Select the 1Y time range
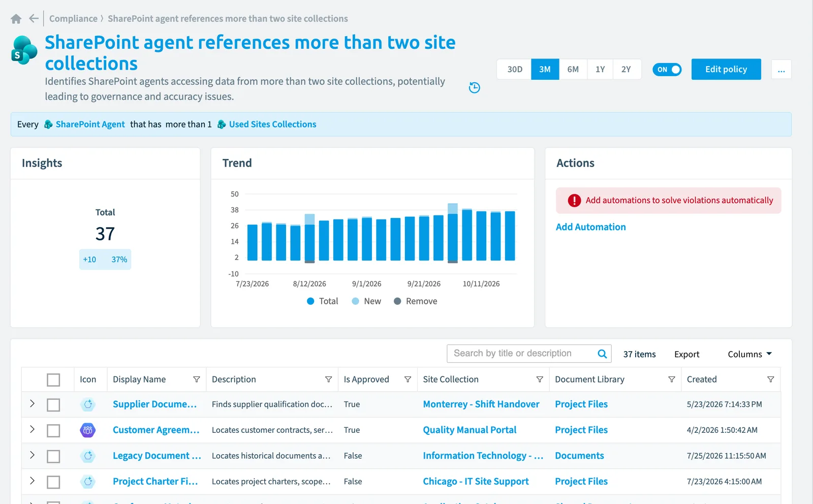This screenshot has width=813, height=504. (600, 70)
